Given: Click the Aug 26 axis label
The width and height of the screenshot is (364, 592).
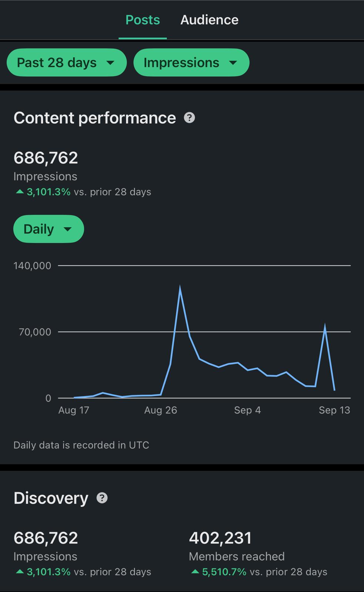Looking at the screenshot, I should 161,410.
